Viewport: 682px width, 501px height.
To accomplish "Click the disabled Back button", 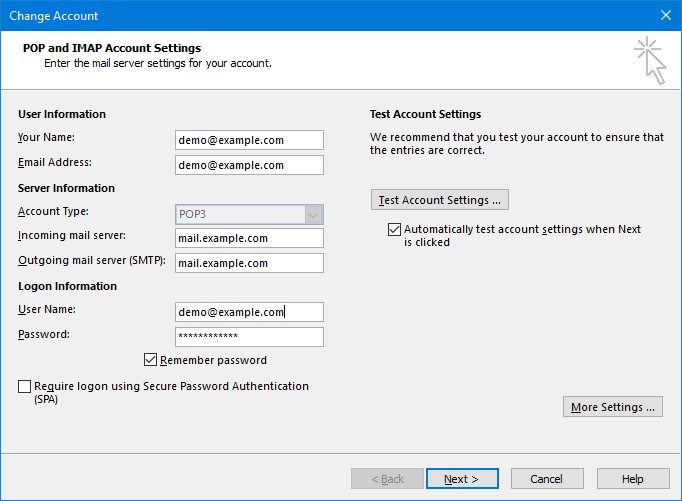I will tap(387, 479).
